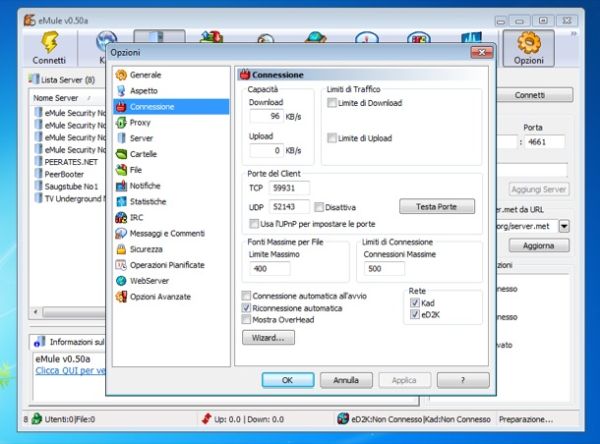Click the Notifiche icon in sidebar
This screenshot has height=444, width=600.
[121, 186]
